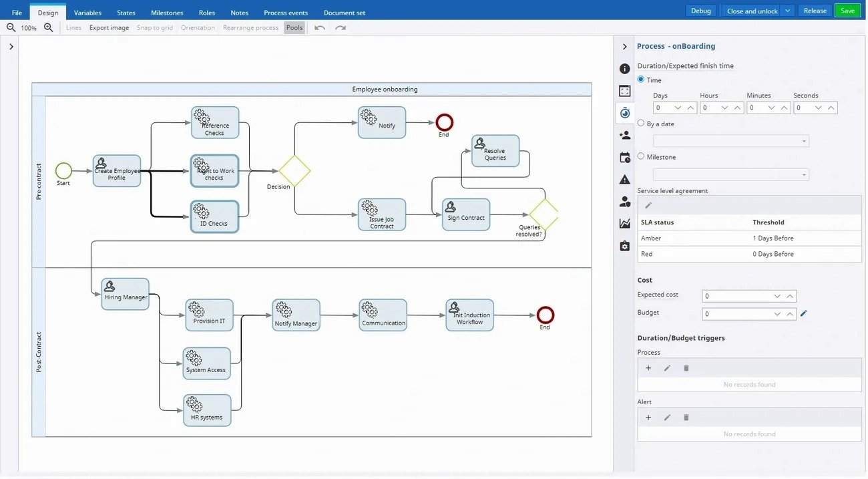Choose the Milestone radio button
This screenshot has width=868, height=479.
click(641, 156)
